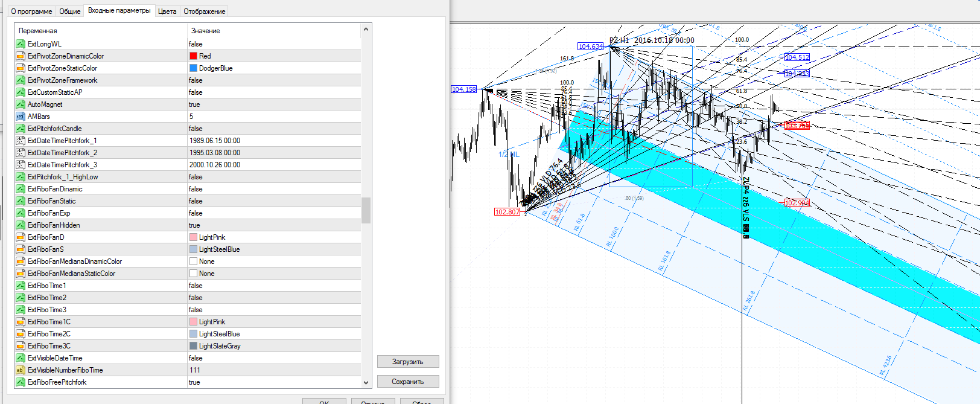Click the 'Сохранить' button
This screenshot has height=404, width=980.
408,382
